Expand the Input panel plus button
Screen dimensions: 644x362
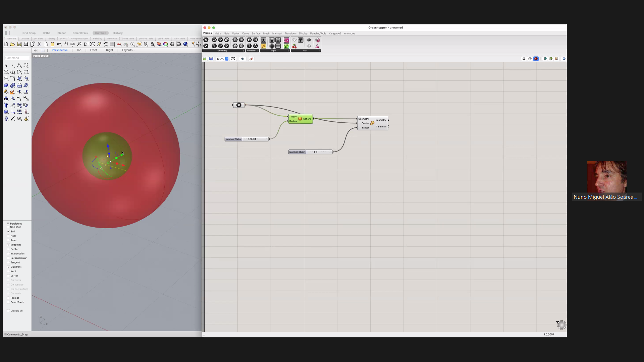(288, 51)
